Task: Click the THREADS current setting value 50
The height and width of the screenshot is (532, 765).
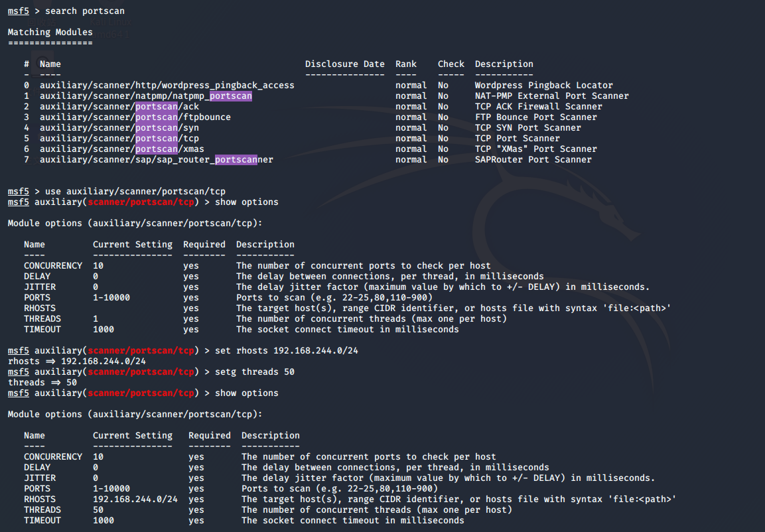Action: pyautogui.click(x=98, y=510)
